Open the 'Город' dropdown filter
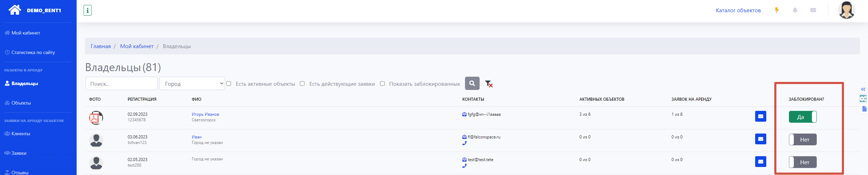The width and height of the screenshot is (868, 175). 192,84
